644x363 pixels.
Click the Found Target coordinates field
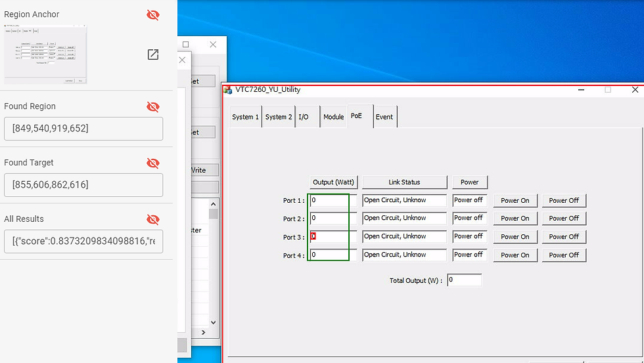pyautogui.click(x=83, y=184)
